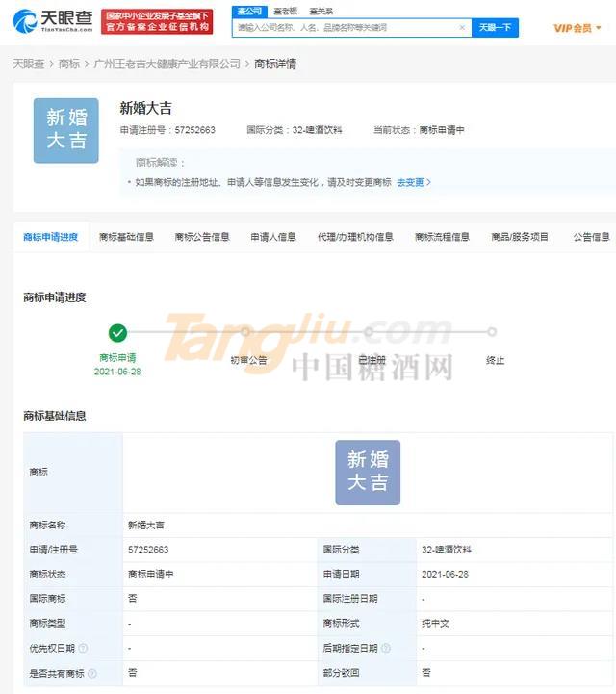616x694 pixels.
Task: Click the help icon beside 后期指定日期
Action: (386, 648)
